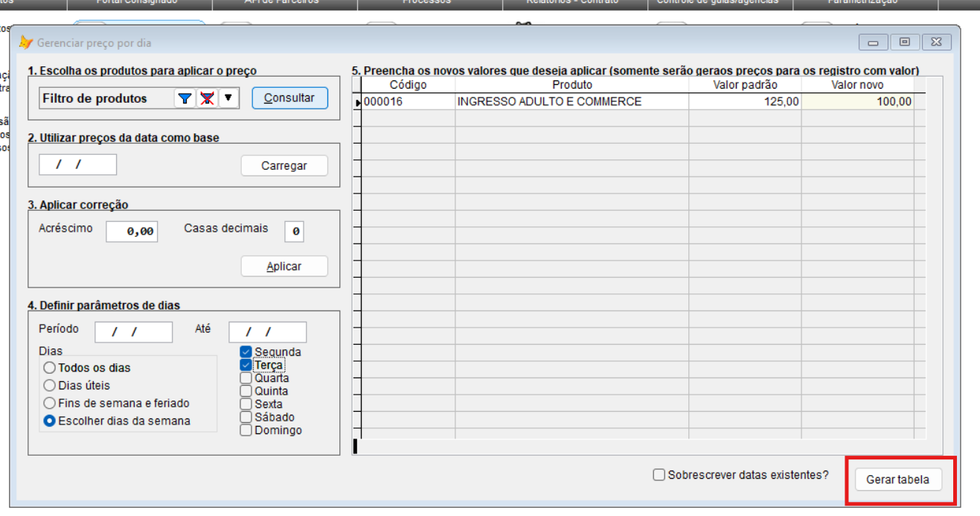
Task: Click the Produto column header
Action: [x=572, y=85]
